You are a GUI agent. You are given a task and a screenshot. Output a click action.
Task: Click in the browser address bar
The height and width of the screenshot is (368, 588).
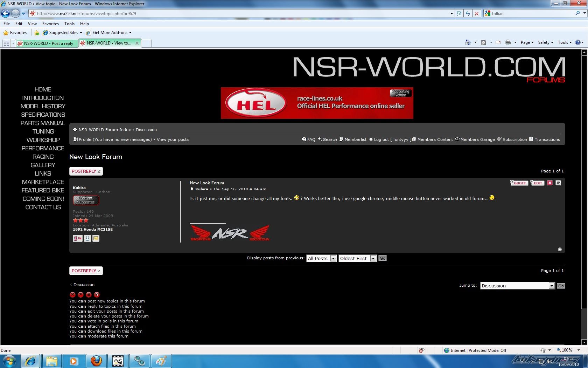[241, 13]
